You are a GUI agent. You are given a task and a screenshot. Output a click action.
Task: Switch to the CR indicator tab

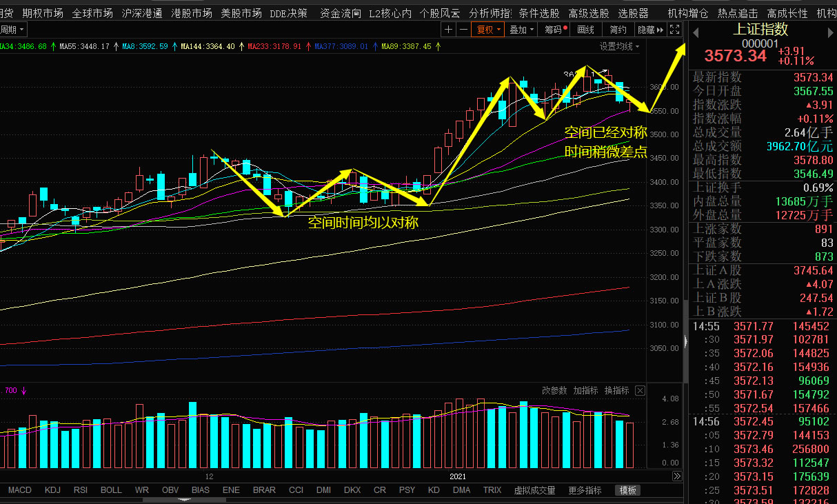(x=380, y=490)
